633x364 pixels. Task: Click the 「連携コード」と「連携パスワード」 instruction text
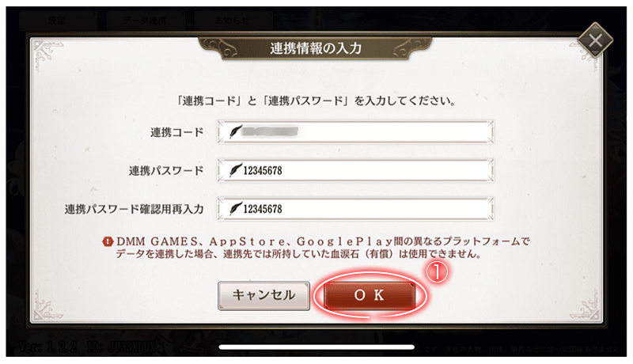(316, 100)
